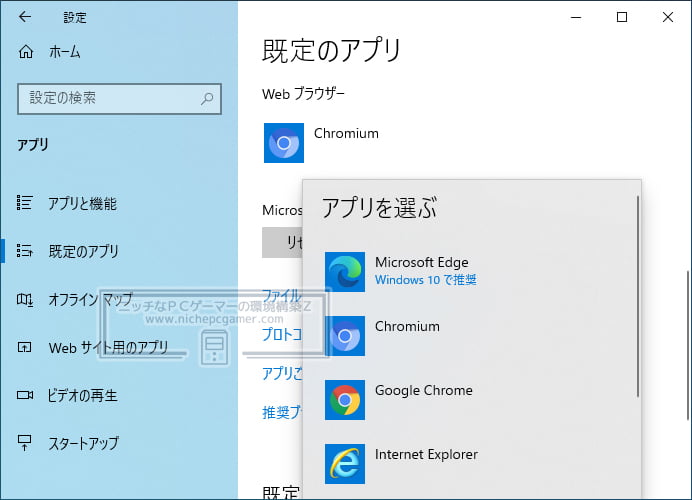692x500 pixels.
Task: Open 既定のアプリ section
Action: pyautogui.click(x=83, y=251)
